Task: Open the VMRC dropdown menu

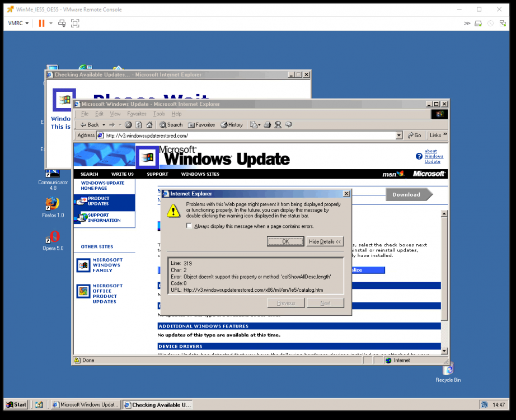Action: click(x=18, y=23)
